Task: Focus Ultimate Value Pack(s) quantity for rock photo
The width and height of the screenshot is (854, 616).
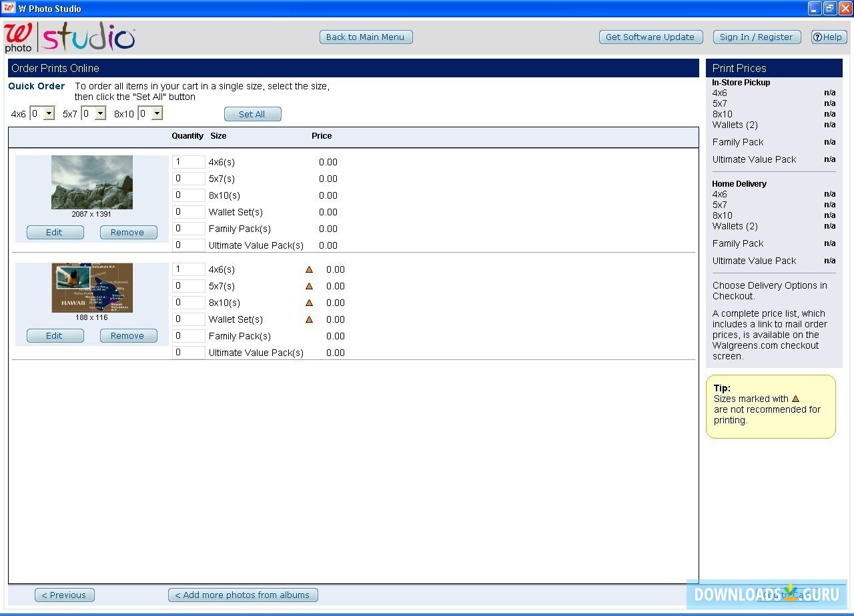Action: [x=188, y=245]
